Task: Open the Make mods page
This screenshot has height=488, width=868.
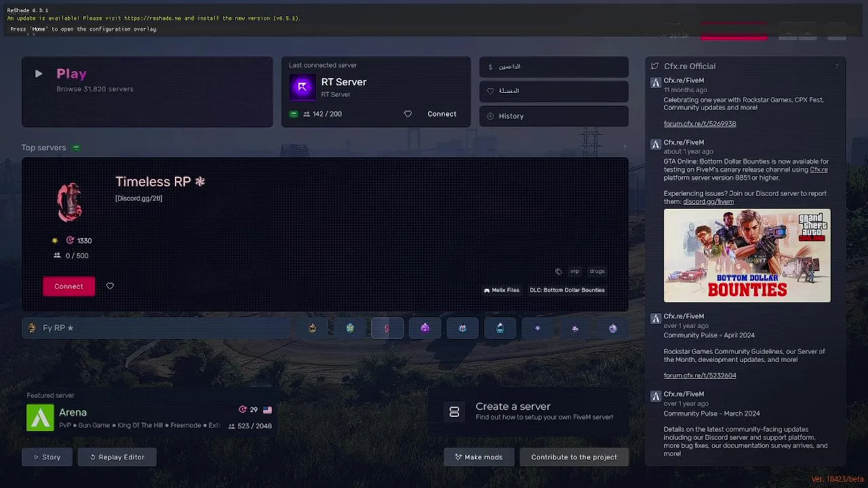Action: coord(479,457)
